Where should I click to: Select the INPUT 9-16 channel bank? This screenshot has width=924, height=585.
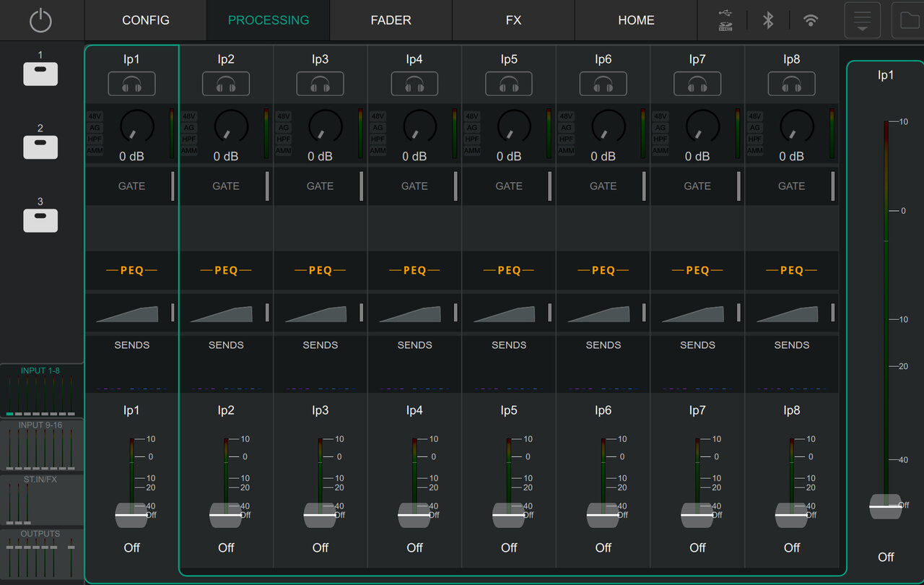(41, 446)
